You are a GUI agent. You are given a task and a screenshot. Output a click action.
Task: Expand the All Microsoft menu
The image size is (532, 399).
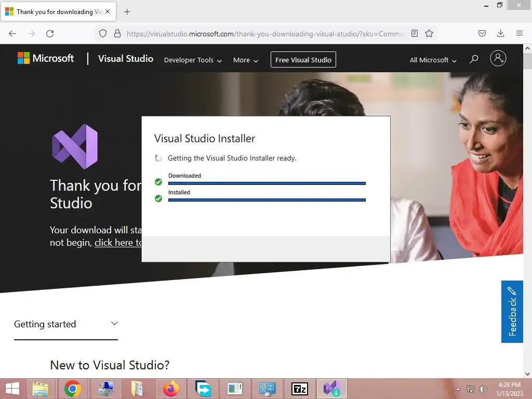pos(433,60)
